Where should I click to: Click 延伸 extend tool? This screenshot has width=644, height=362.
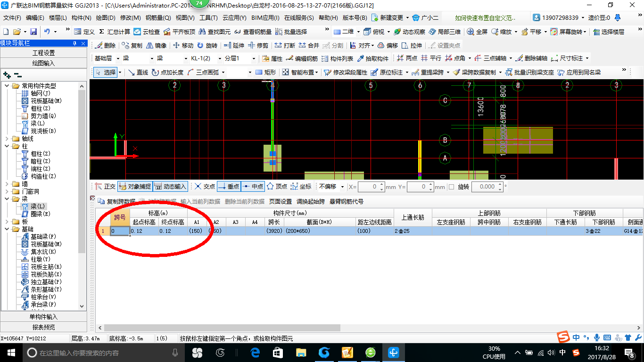(x=234, y=46)
